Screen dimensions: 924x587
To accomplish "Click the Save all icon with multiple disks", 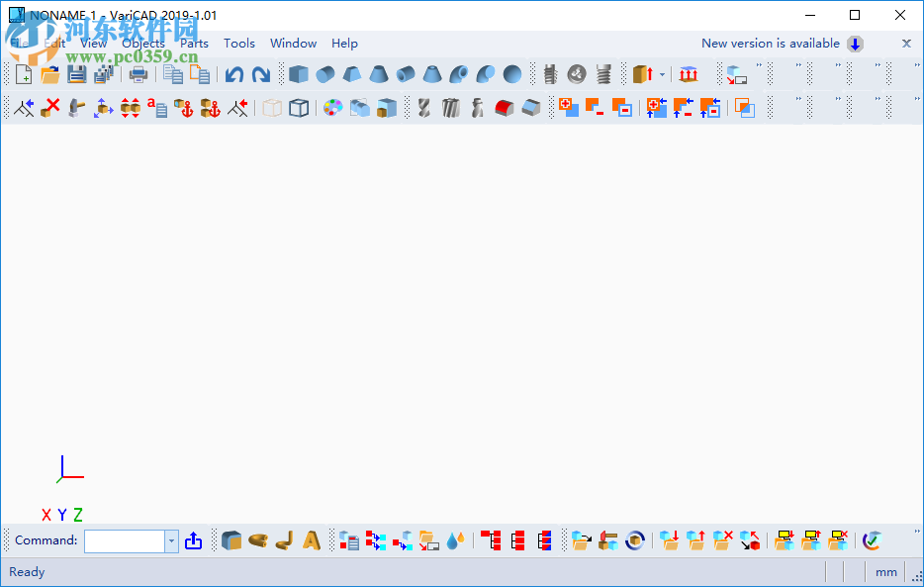I will pyautogui.click(x=104, y=75).
